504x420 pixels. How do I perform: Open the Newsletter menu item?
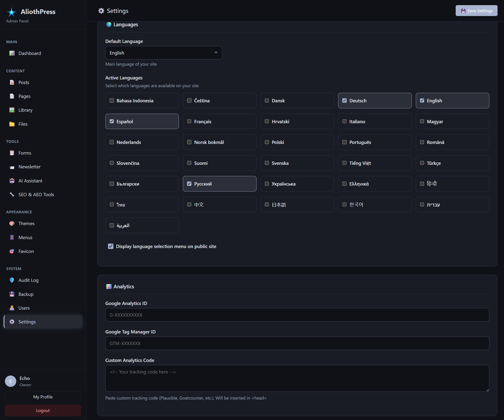tap(30, 167)
